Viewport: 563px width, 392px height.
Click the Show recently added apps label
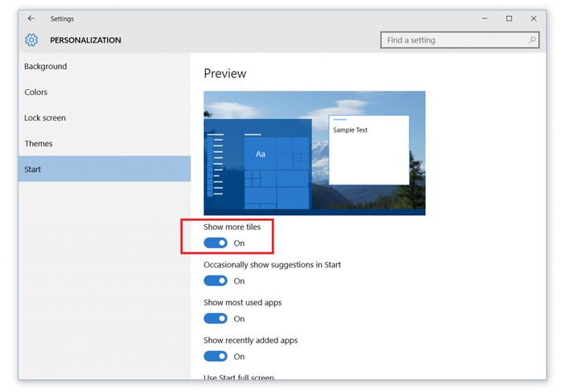(251, 340)
